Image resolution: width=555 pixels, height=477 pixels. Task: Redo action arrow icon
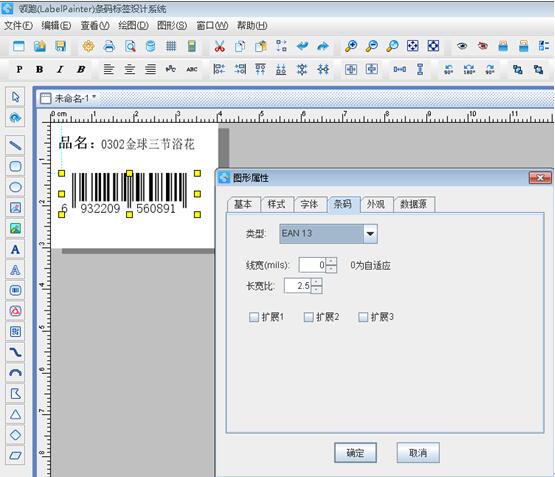tap(323, 46)
